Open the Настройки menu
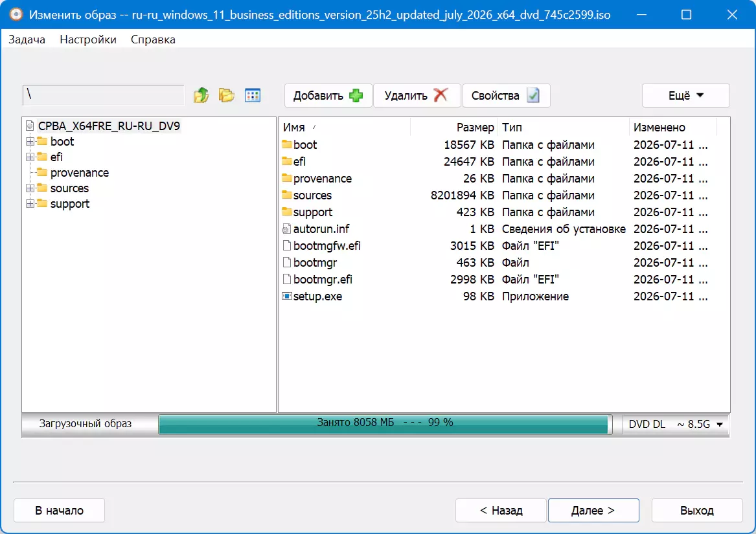The height and width of the screenshot is (534, 756). click(88, 39)
